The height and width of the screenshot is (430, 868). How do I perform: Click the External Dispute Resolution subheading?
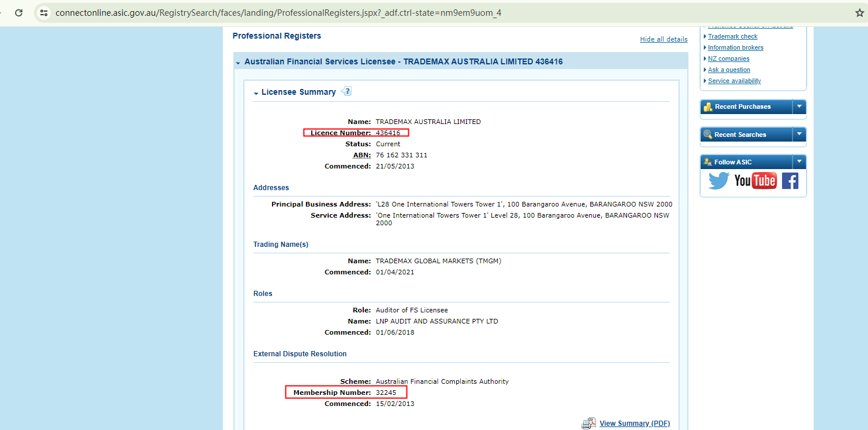(x=300, y=354)
